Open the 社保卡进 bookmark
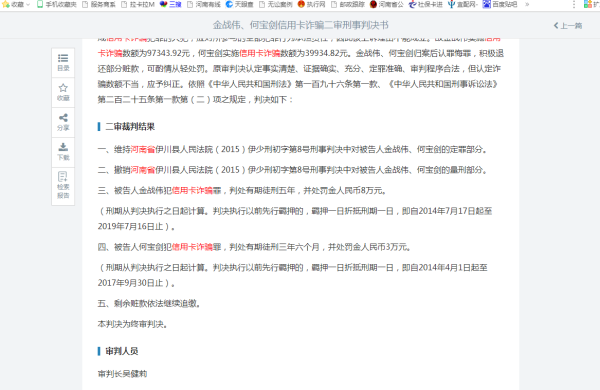Screen dimensions: 600x390 426,5
